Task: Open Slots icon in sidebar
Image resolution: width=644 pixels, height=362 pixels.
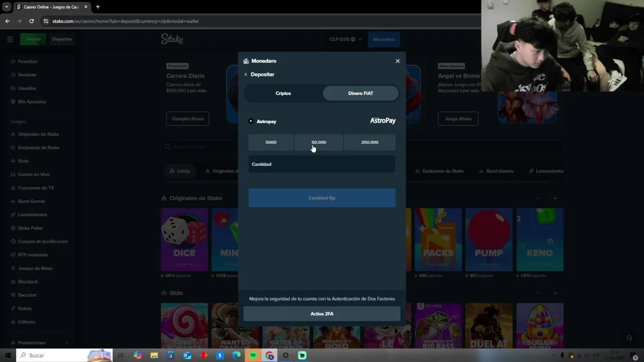Action: pyautogui.click(x=13, y=161)
